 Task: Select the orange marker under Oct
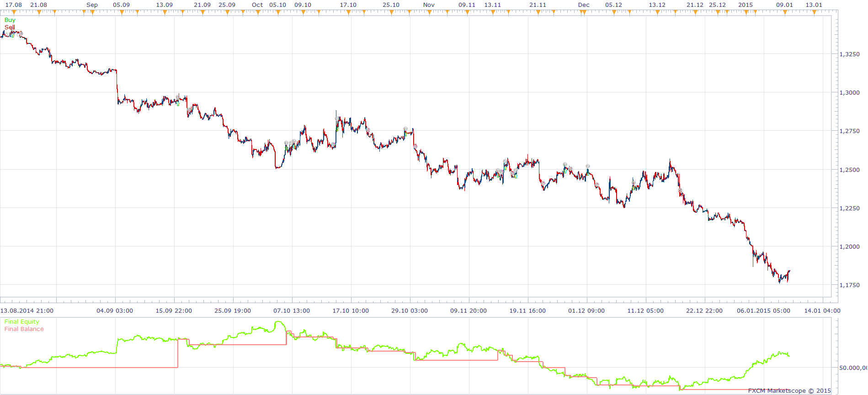(x=258, y=12)
